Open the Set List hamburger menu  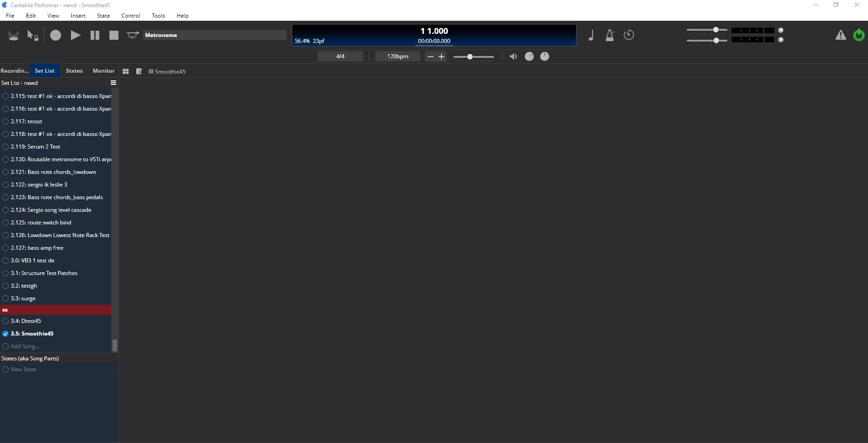pyautogui.click(x=113, y=83)
